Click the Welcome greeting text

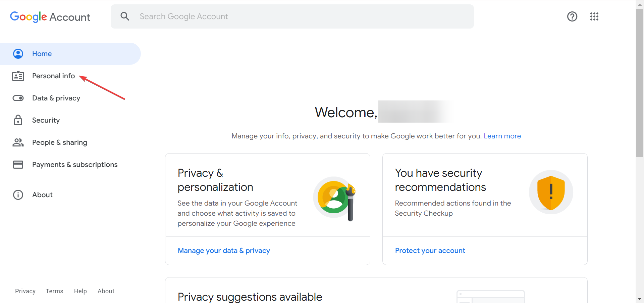click(x=346, y=113)
